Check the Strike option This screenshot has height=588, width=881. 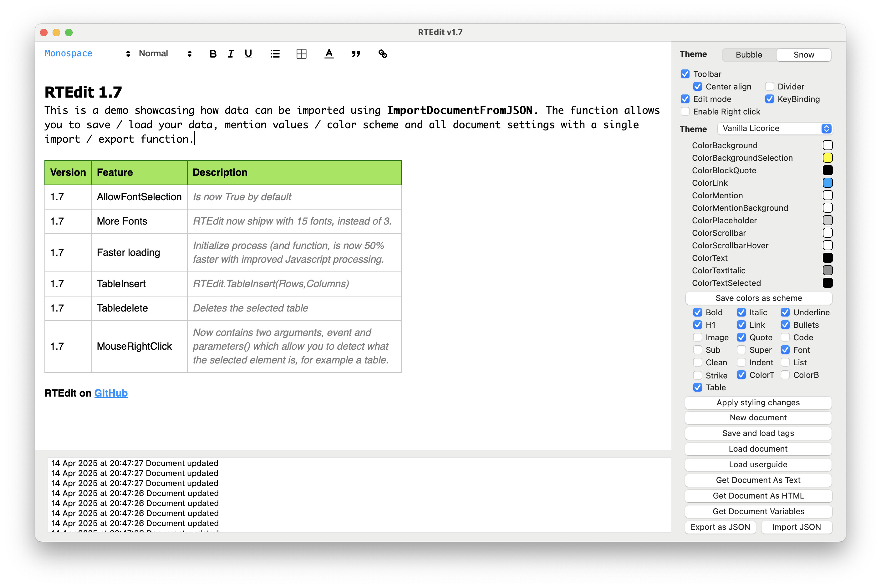click(x=698, y=375)
